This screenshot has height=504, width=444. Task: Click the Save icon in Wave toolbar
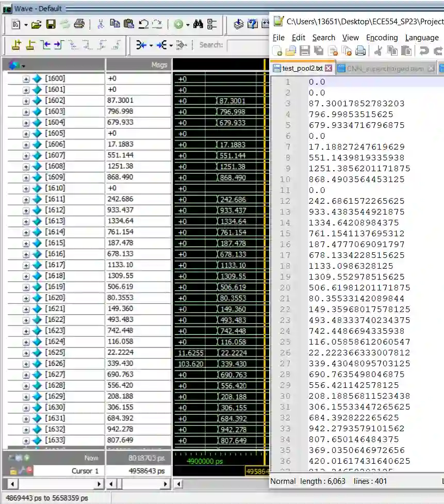pyautogui.click(x=51, y=24)
